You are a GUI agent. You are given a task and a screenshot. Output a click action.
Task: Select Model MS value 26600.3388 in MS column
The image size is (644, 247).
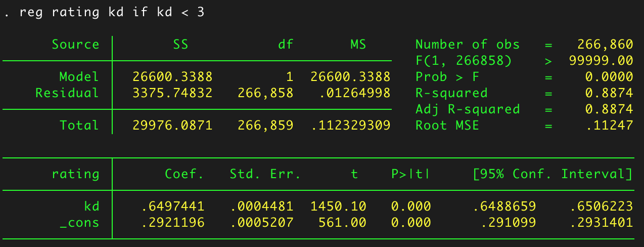350,77
